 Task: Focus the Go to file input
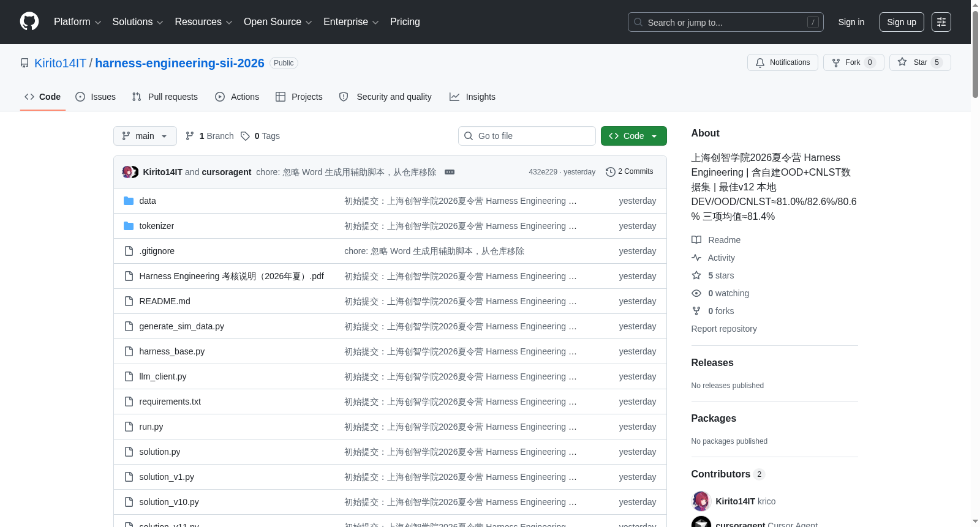pos(527,136)
